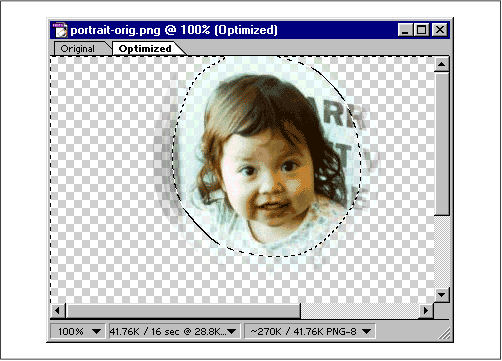502x361 pixels.
Task: Click the vertical scrollbar down arrow
Action: pos(442,295)
